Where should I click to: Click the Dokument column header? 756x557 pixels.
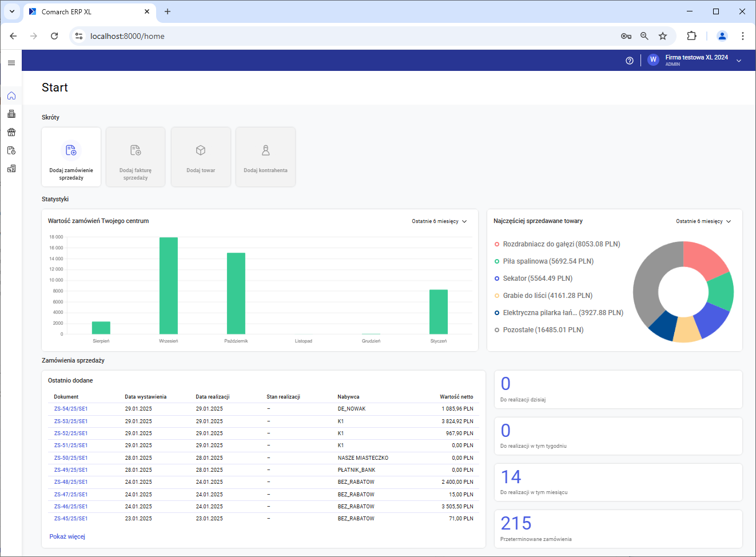coord(66,397)
